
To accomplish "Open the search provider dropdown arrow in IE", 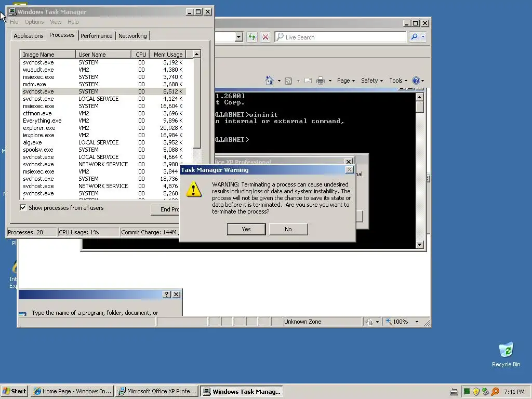I will (x=423, y=37).
